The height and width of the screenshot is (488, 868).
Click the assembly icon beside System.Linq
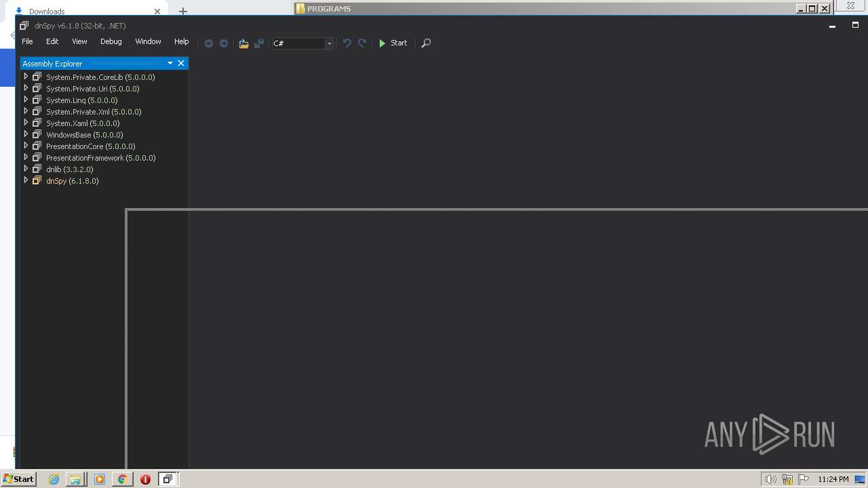pos(37,100)
